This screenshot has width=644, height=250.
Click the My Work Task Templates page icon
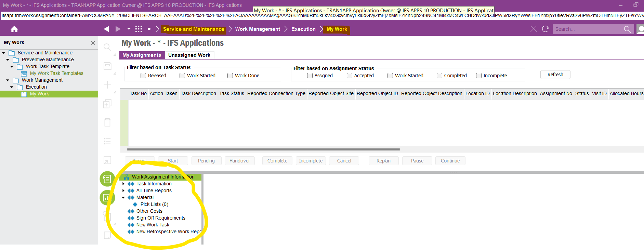coord(24,74)
